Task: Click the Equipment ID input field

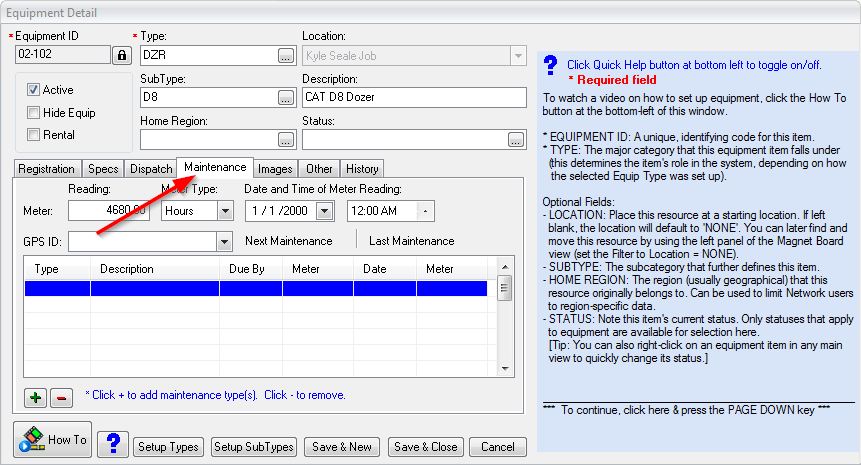Action: 63,54
